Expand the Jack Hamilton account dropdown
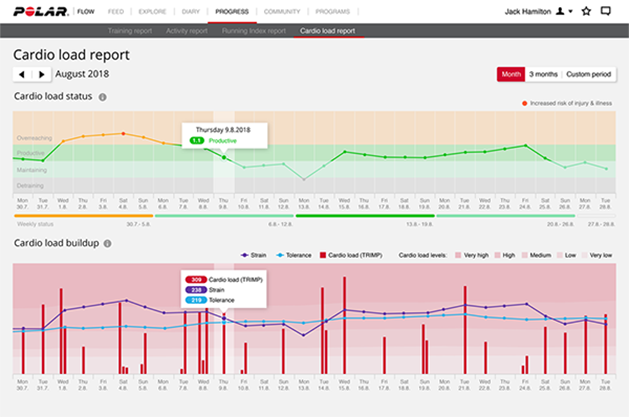The image size is (629, 417). (x=570, y=11)
